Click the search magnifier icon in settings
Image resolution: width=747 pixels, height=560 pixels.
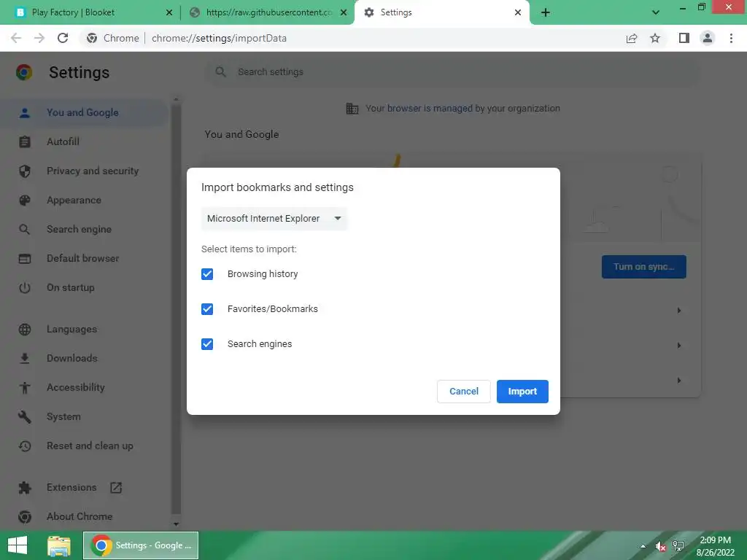point(220,72)
